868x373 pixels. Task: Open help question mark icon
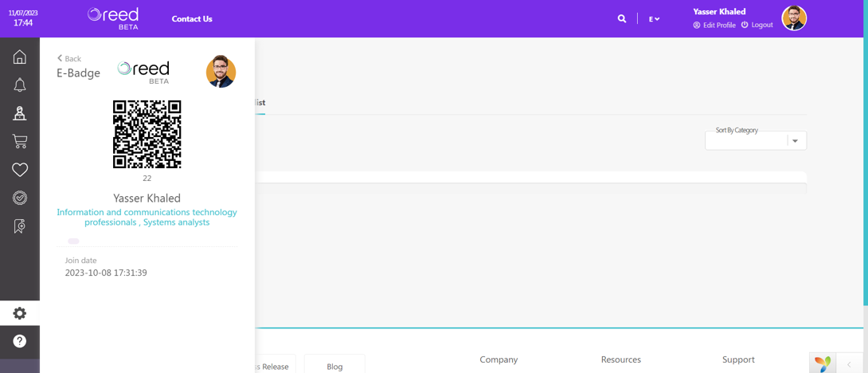[x=19, y=341]
